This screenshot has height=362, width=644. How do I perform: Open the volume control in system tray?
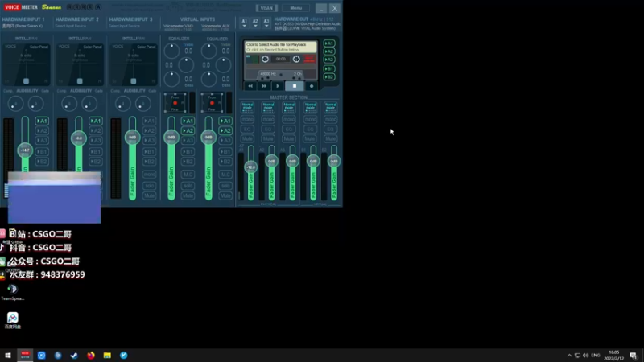tap(586, 356)
